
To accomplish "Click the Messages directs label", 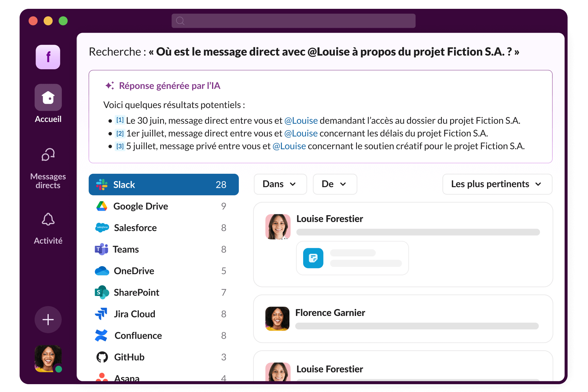I will click(x=48, y=181).
